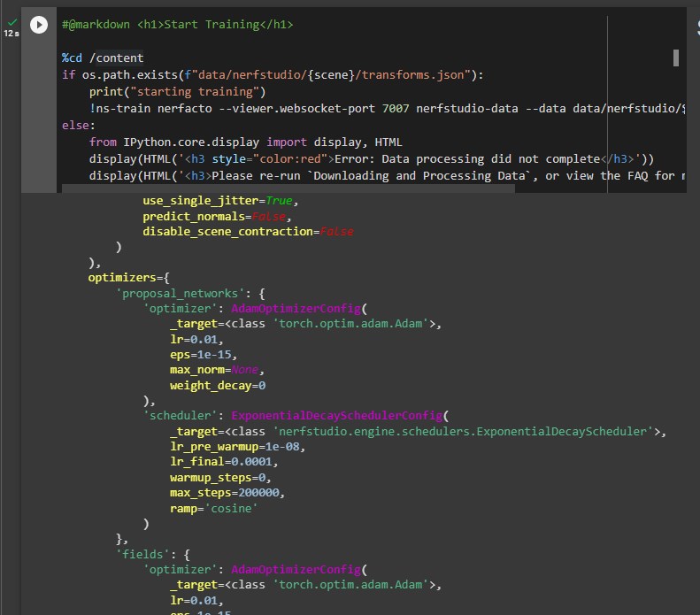The width and height of the screenshot is (700, 615).
Task: Click the 'if os.path.exists' code line
Action: click(273, 74)
